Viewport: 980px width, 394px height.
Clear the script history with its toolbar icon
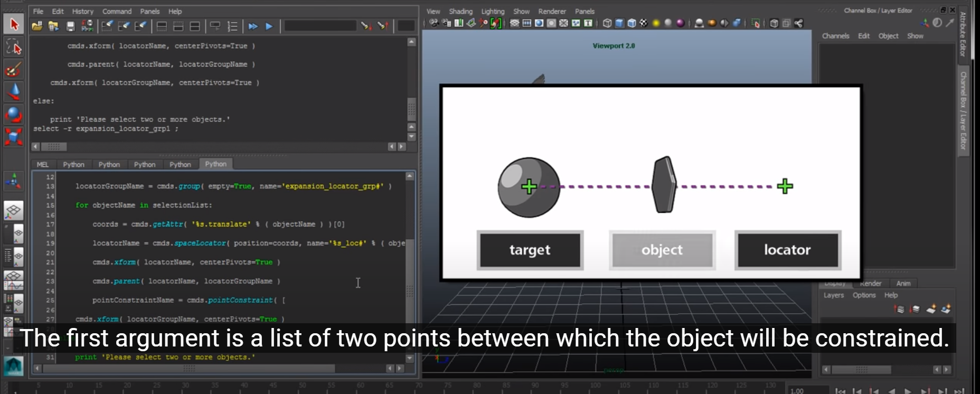pos(107,26)
